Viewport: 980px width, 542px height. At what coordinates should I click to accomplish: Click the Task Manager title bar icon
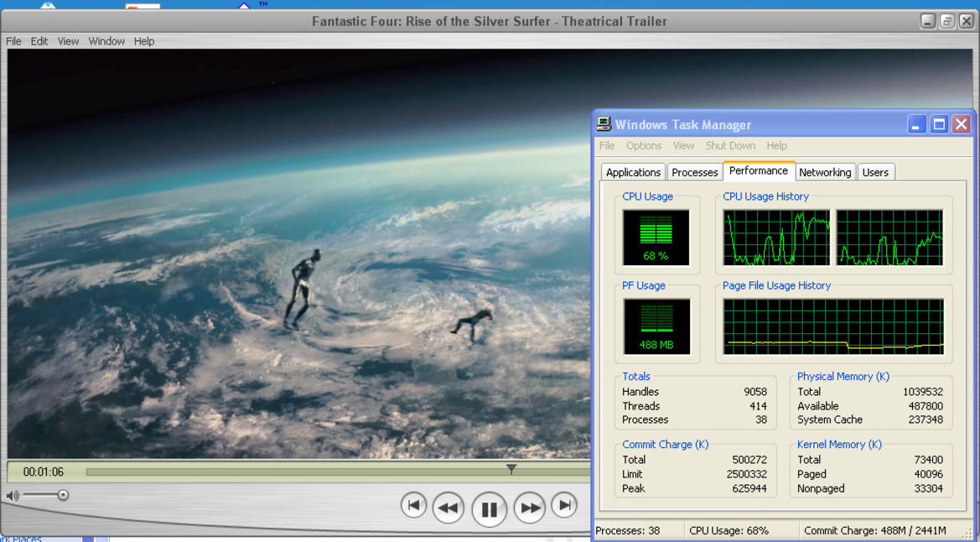603,124
